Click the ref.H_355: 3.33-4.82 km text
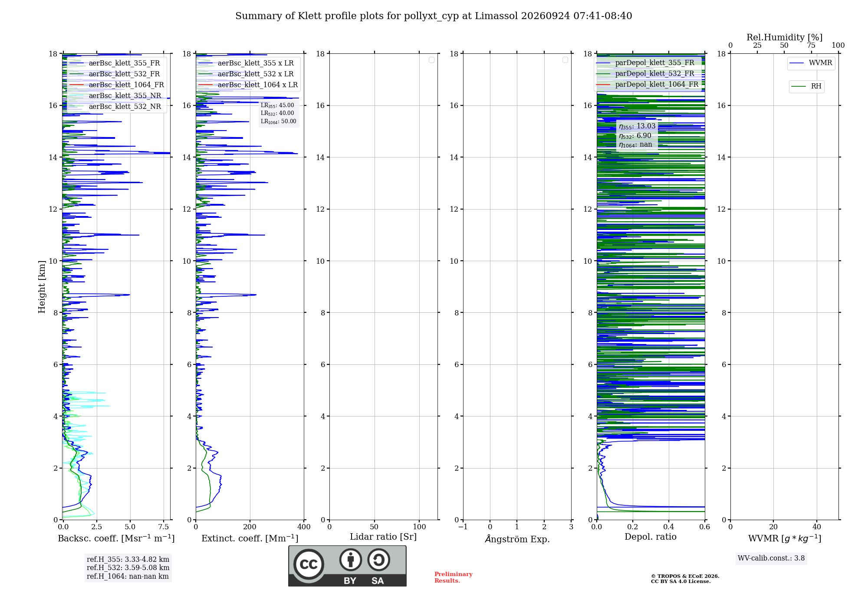This screenshot has width=868, height=590. tap(128, 560)
